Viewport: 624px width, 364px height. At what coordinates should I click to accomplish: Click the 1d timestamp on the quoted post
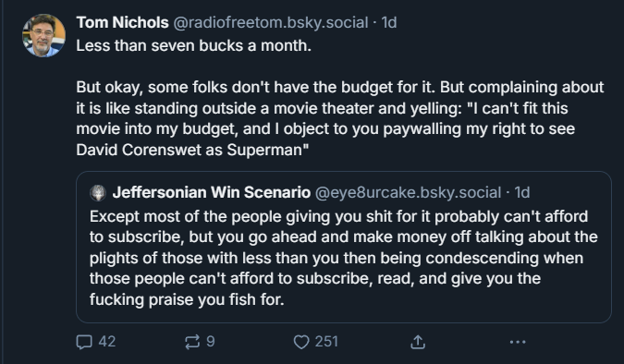(x=522, y=192)
